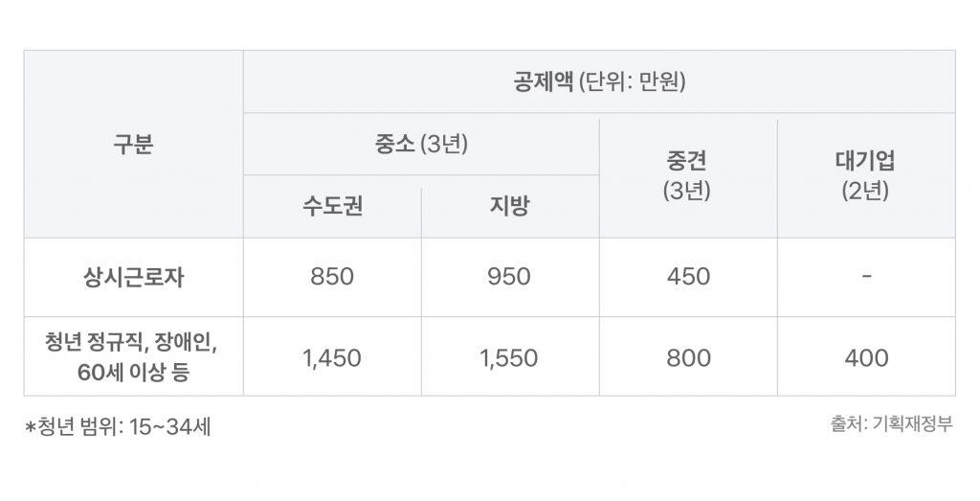
Task: Click the 출처: 기획재정부 source text
Action: [891, 423]
